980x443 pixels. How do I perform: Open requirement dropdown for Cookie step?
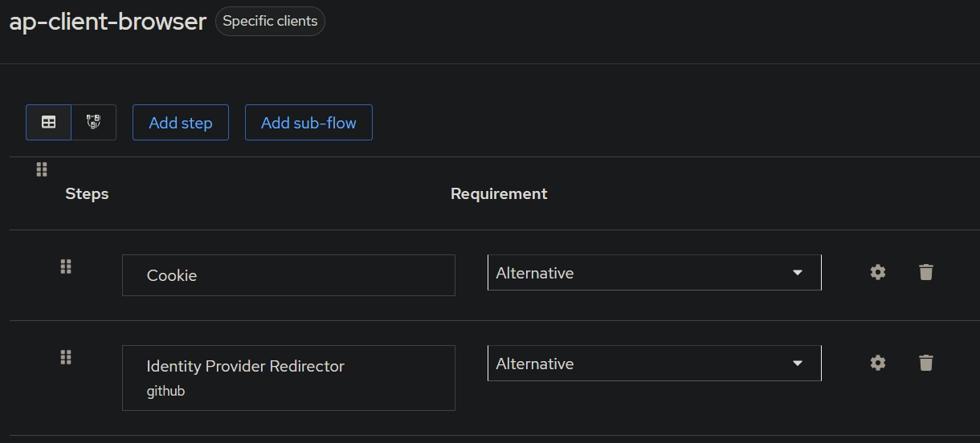(x=655, y=273)
